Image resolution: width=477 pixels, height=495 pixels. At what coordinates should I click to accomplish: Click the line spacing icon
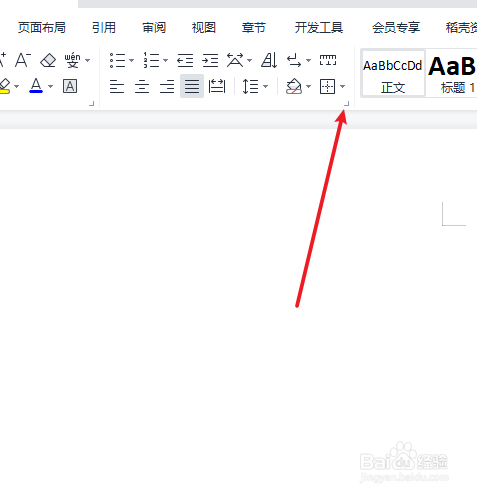(x=250, y=87)
